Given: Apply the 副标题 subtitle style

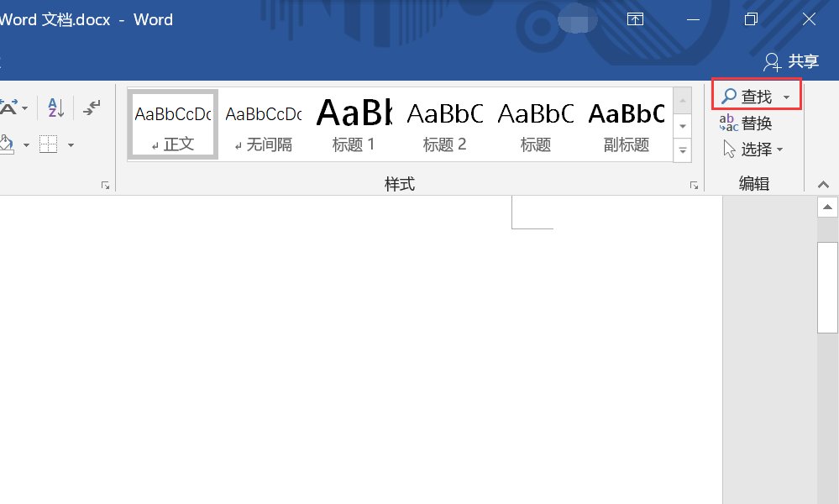Looking at the screenshot, I should tap(626, 124).
